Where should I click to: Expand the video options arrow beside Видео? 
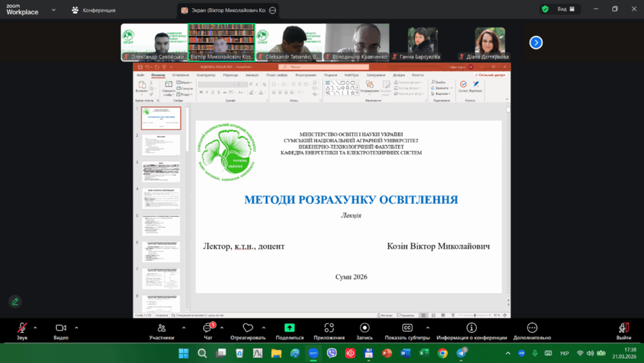77,328
